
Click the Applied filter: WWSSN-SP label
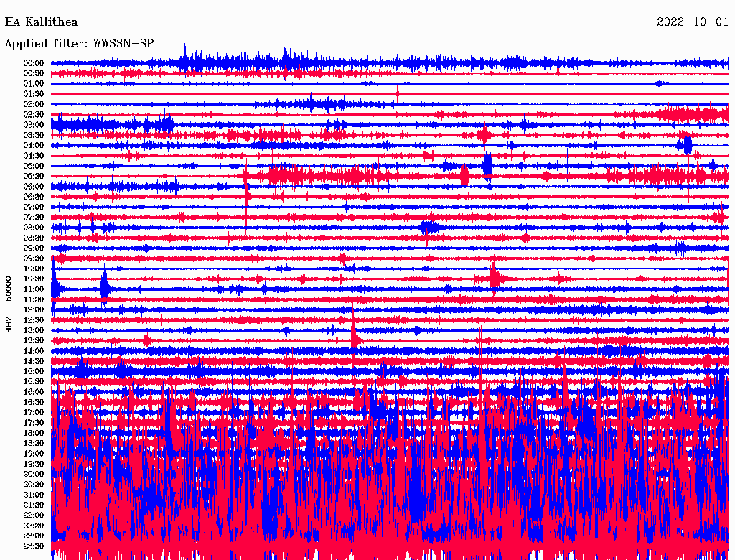tap(79, 44)
